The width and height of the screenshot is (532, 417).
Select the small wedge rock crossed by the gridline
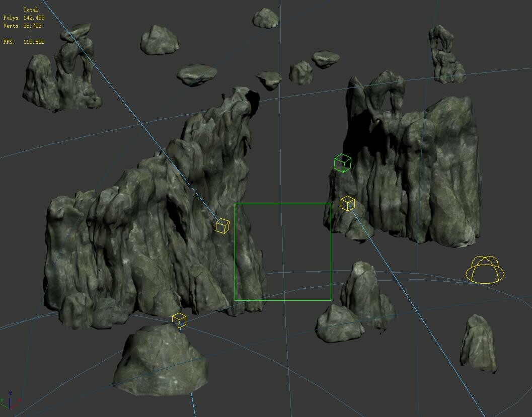270,79
